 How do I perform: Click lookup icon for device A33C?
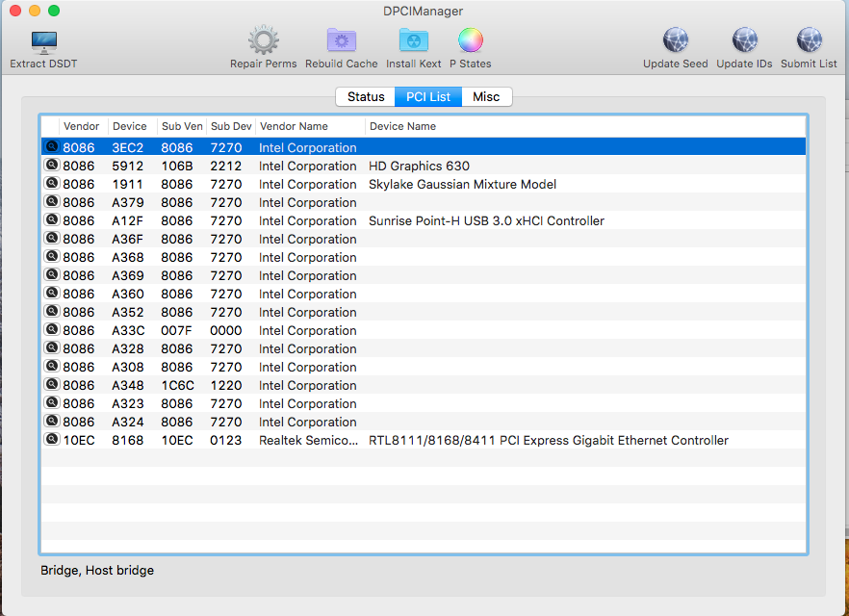pyautogui.click(x=51, y=329)
